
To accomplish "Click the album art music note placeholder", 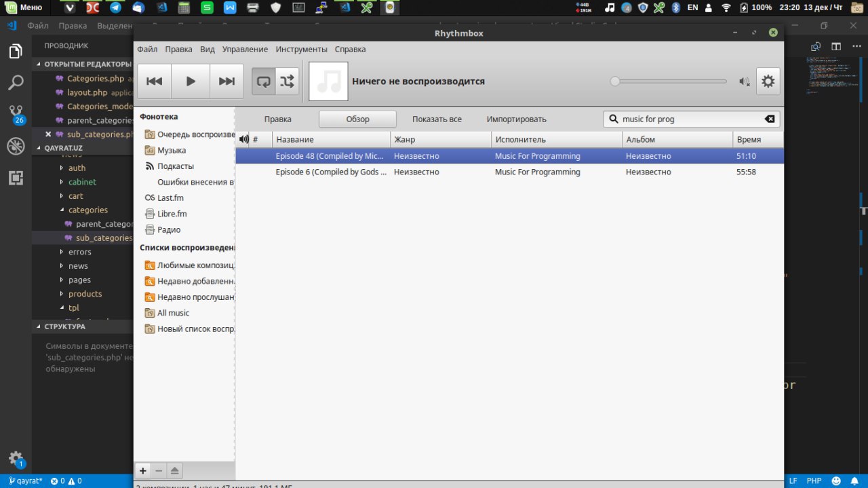I will 328,81.
